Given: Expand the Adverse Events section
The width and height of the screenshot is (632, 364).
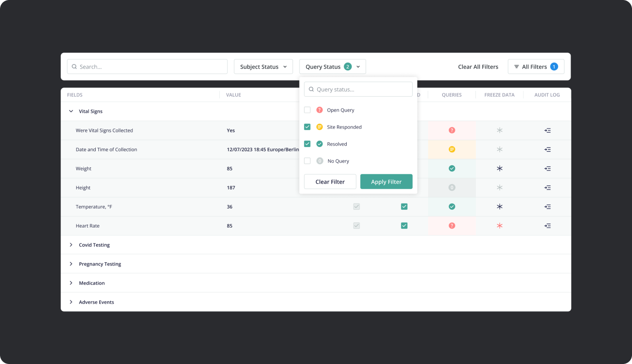Looking at the screenshot, I should click(71, 302).
